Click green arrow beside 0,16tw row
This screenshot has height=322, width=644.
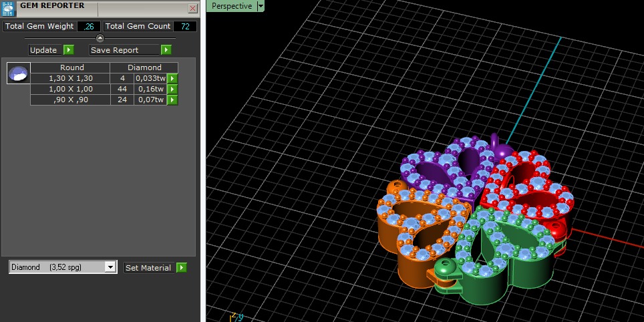click(172, 89)
